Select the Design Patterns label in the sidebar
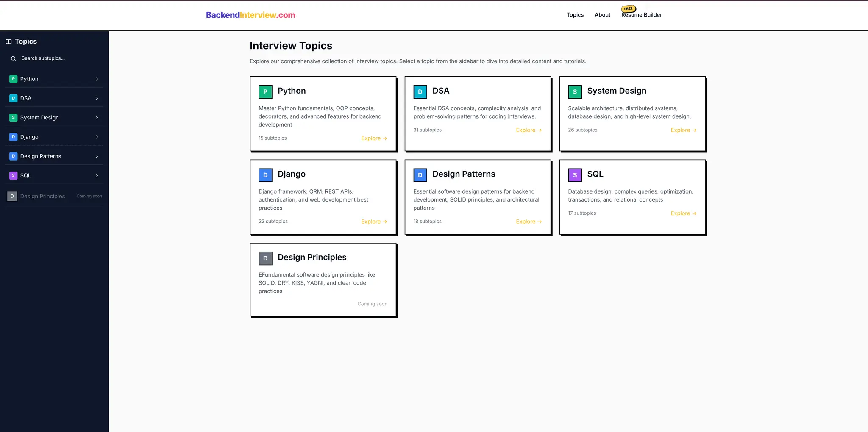Viewport: 868px width, 432px height. (x=41, y=156)
